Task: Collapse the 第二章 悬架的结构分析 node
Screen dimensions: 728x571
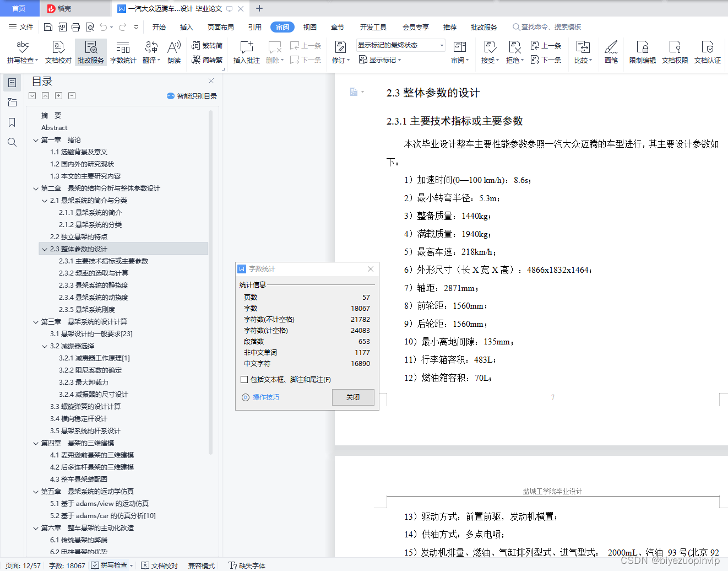Action: coord(36,188)
